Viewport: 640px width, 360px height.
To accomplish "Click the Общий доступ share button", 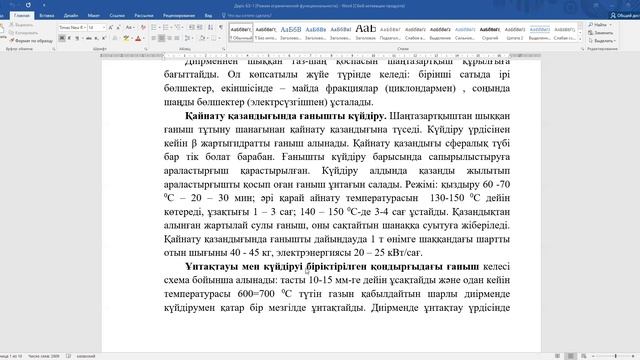I will 625,16.
